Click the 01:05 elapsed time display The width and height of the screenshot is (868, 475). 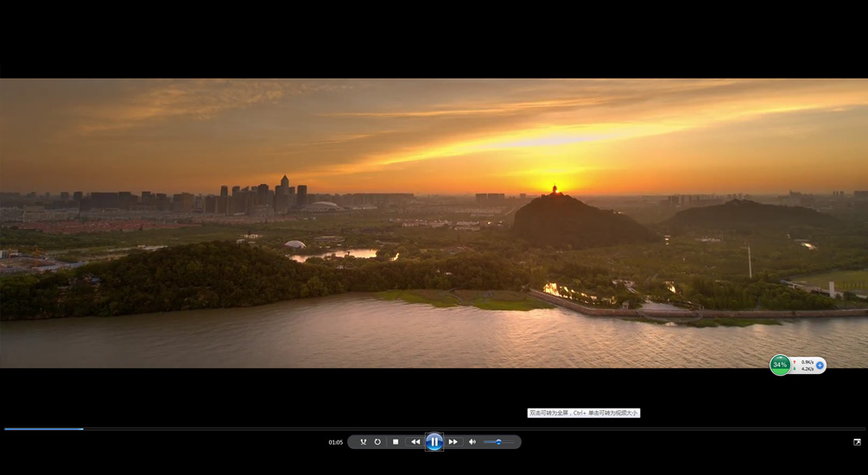coord(335,442)
